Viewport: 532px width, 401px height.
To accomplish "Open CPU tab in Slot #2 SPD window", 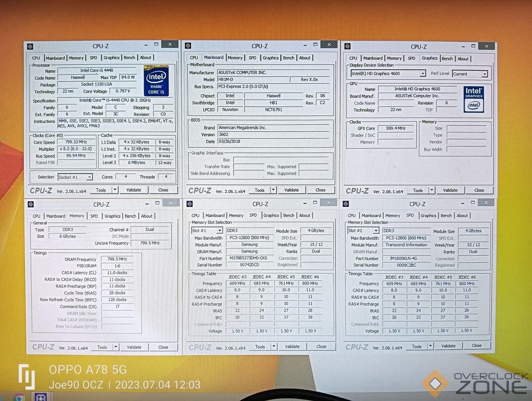I will [351, 216].
